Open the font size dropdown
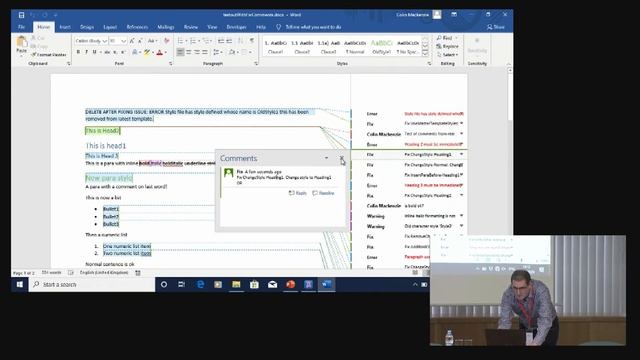Screen dimensions: 640x360 tap(124, 41)
